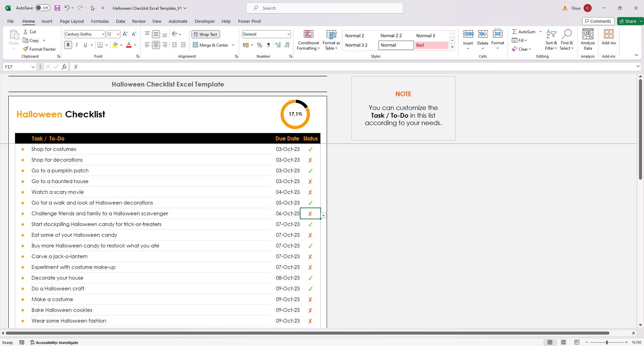Viewport: 644px width, 346px height.
Task: Click the Share button
Action: point(629,21)
